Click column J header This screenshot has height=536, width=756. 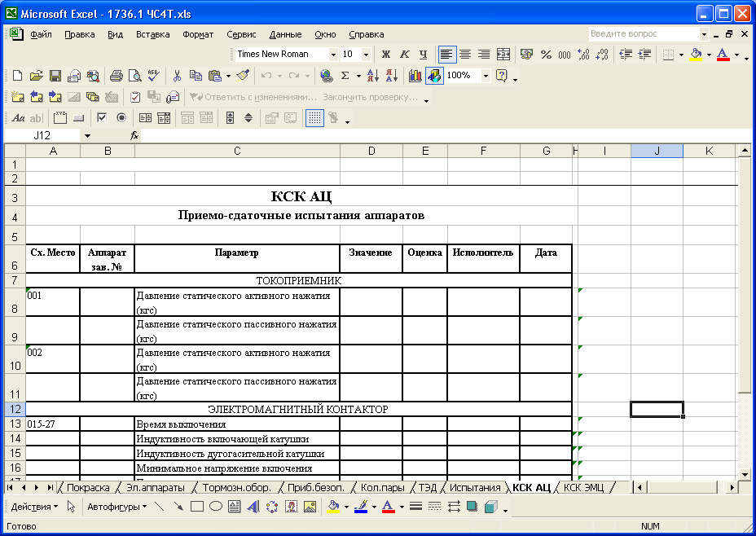coord(657,151)
